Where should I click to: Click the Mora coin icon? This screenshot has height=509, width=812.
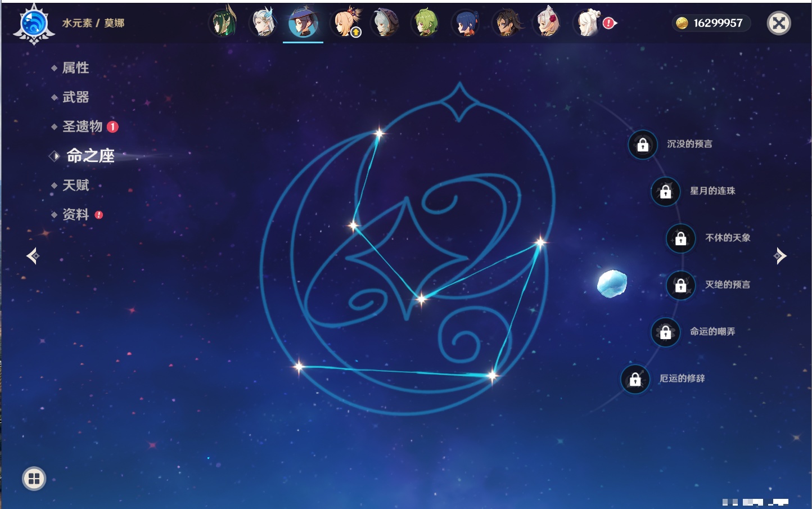click(x=682, y=23)
